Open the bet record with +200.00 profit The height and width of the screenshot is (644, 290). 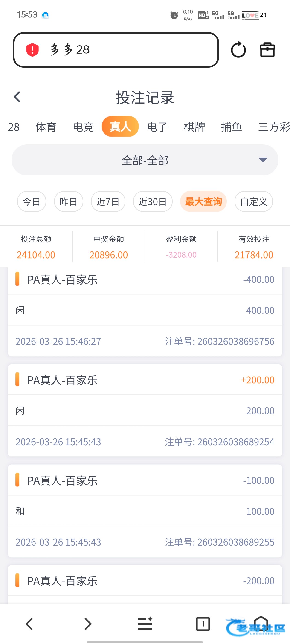tap(145, 410)
